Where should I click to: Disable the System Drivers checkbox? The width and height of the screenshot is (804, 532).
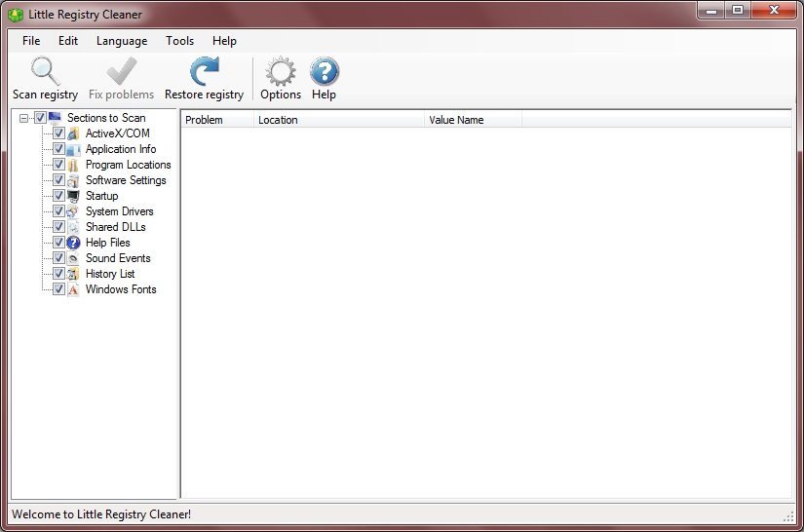pyautogui.click(x=58, y=211)
